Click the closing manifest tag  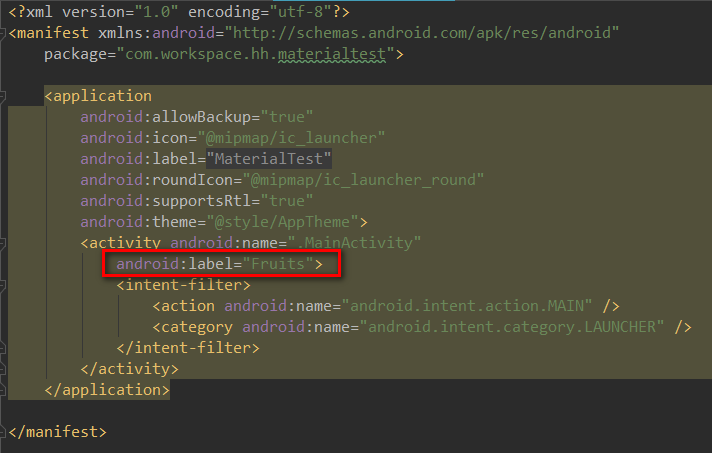tap(58, 432)
